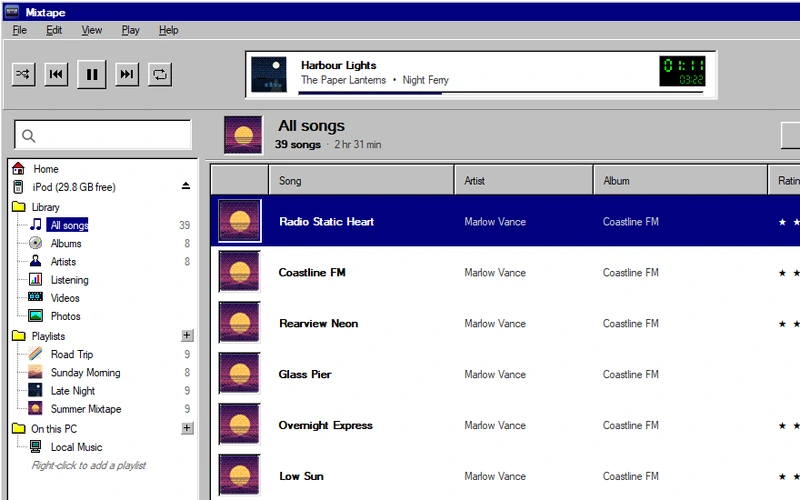Image resolution: width=800 pixels, height=500 pixels.
Task: Click the green elapsed time display
Action: coord(683,71)
